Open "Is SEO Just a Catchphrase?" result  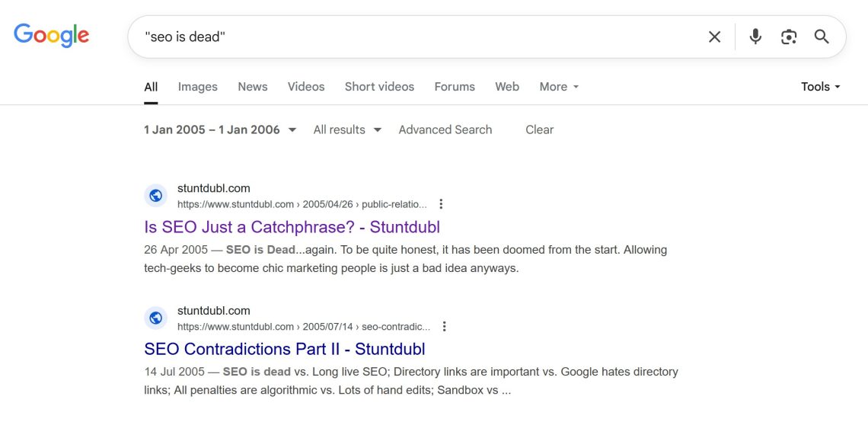pos(292,227)
